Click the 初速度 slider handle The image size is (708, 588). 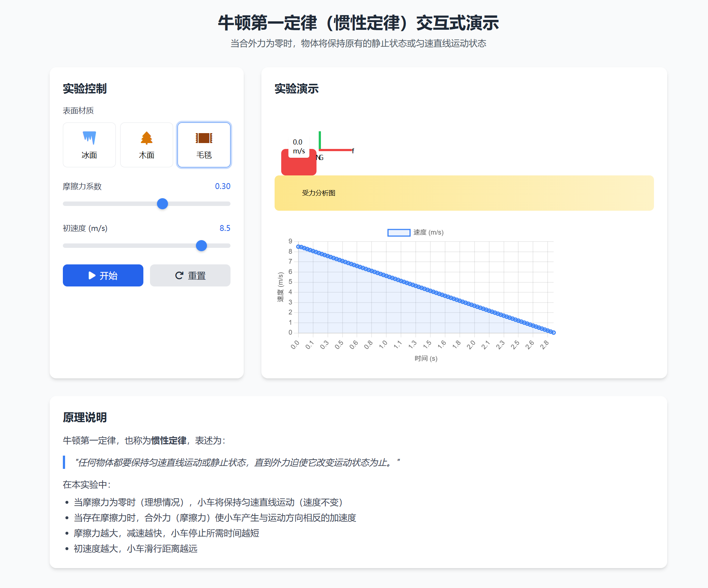pyautogui.click(x=201, y=246)
